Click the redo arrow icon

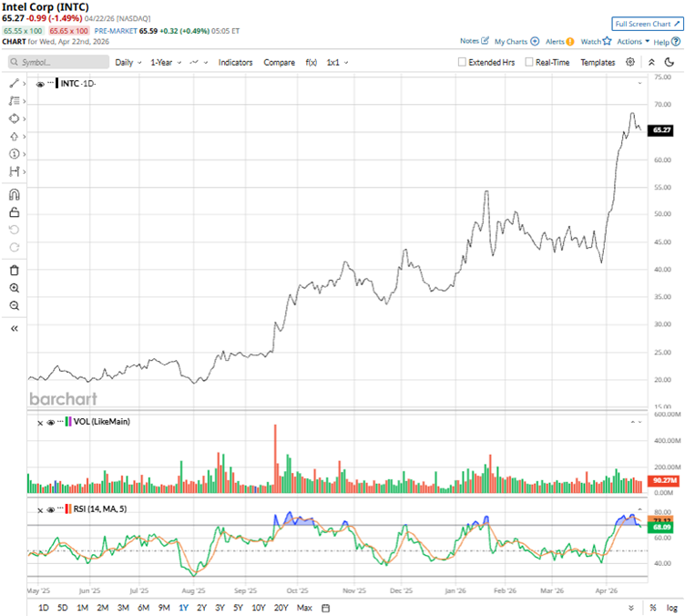click(x=14, y=247)
